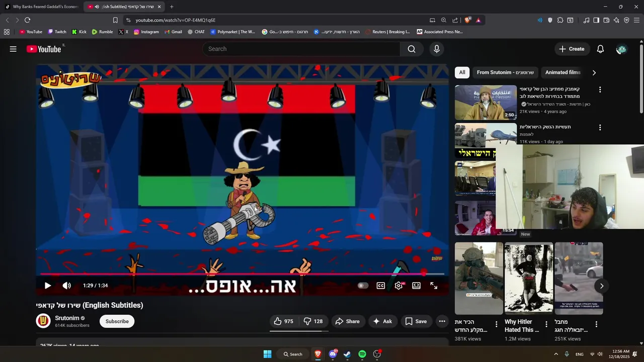Share the video
Viewport: 644px width, 362px height.
point(347,321)
